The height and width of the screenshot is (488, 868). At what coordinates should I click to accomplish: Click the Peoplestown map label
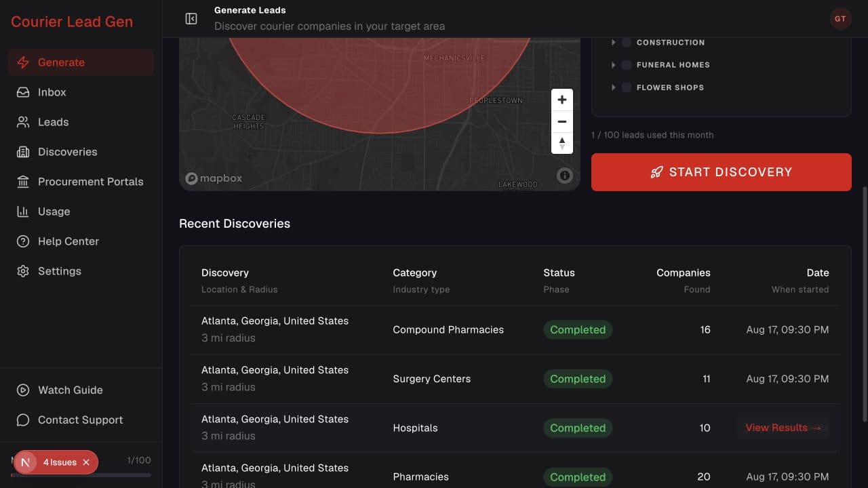coord(496,100)
